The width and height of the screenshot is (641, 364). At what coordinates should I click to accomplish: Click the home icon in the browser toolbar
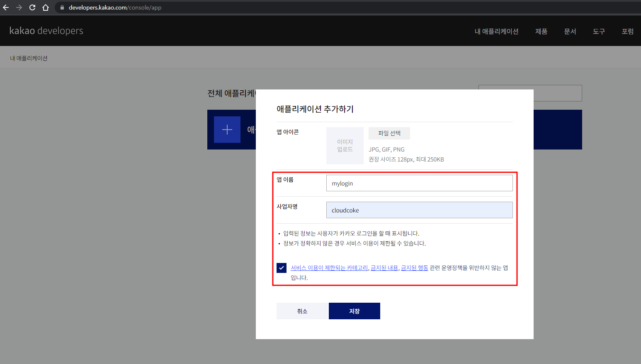pyautogui.click(x=45, y=7)
